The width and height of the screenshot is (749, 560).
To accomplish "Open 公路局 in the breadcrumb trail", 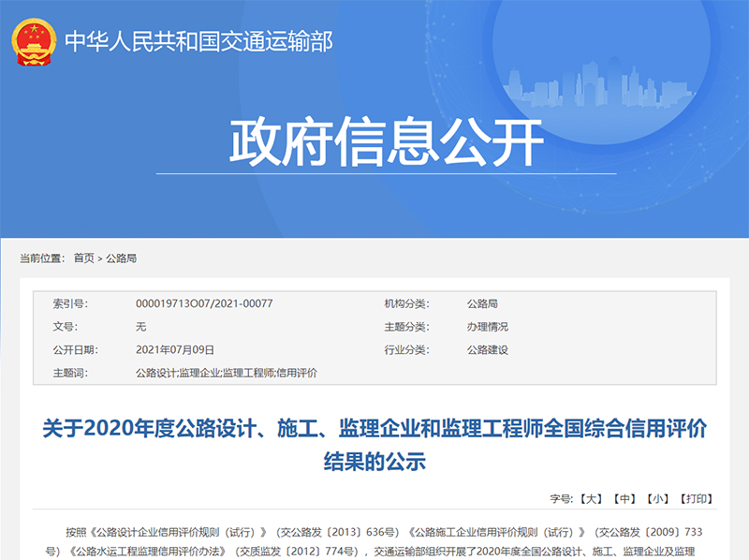I will click(x=121, y=258).
